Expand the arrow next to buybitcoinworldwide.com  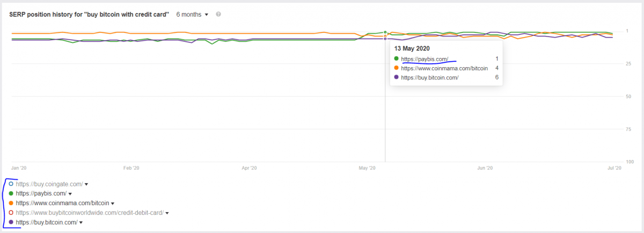167,213
